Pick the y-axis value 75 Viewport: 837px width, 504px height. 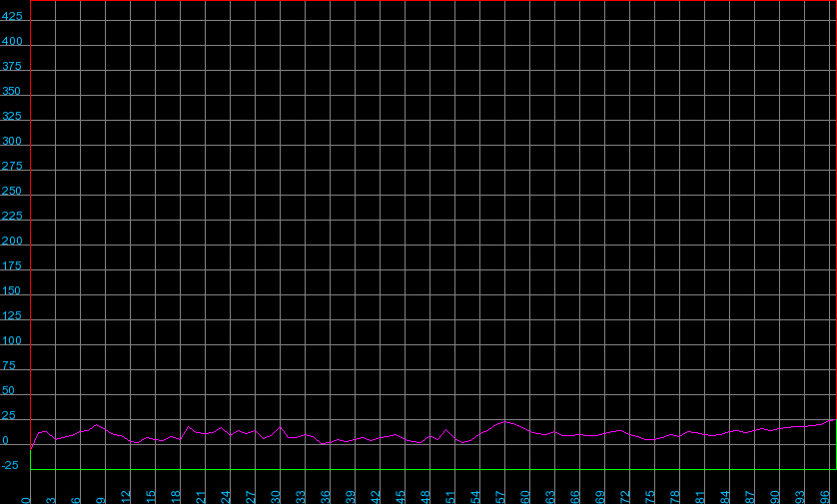(x=9, y=366)
